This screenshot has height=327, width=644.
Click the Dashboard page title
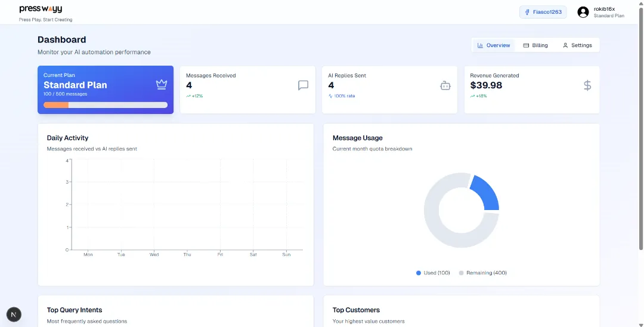point(61,40)
